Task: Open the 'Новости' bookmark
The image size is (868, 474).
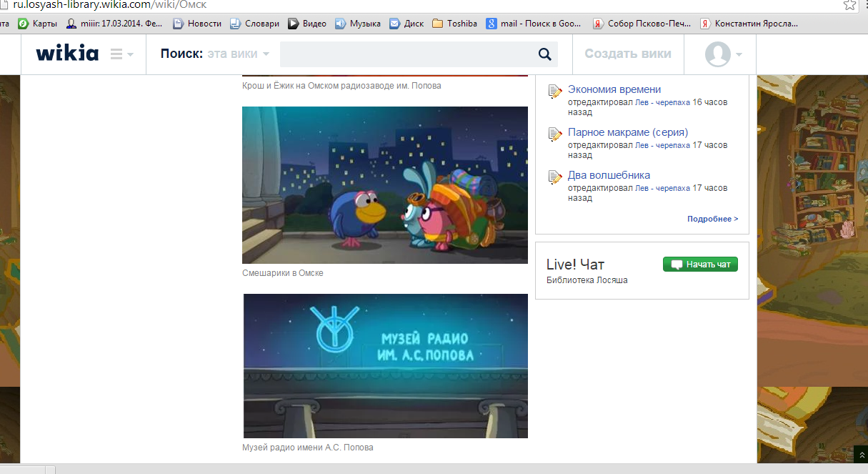Action: click(197, 24)
